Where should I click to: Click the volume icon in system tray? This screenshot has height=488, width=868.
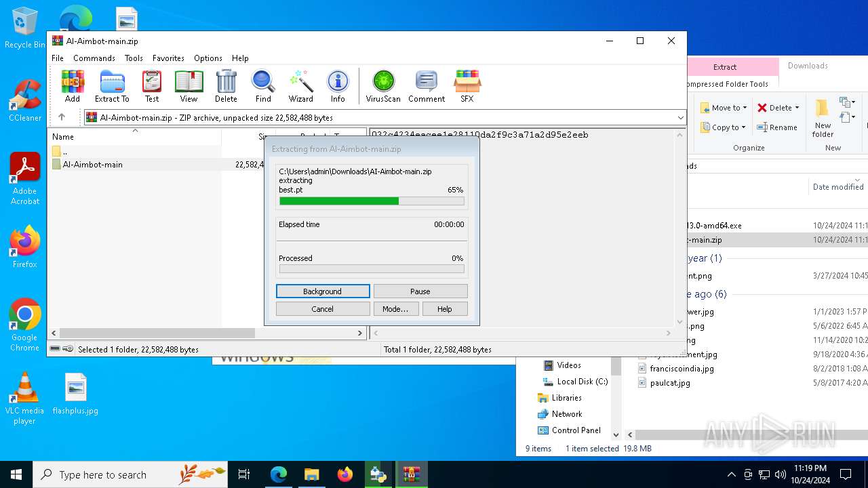(781, 474)
